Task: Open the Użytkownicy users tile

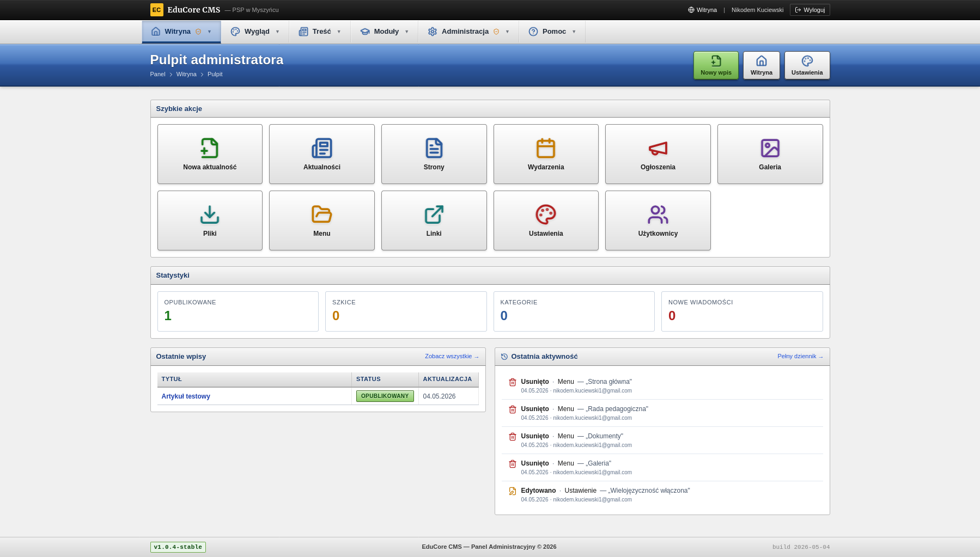Action: coord(658,221)
